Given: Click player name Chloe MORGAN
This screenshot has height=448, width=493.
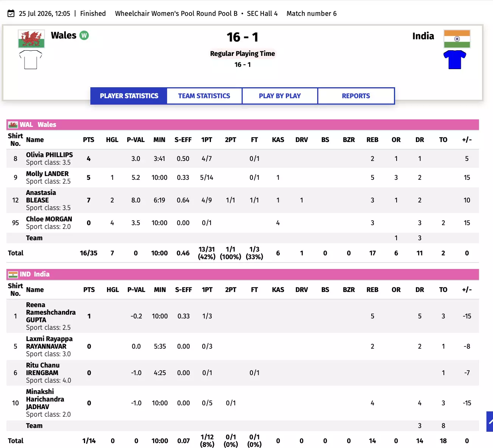Looking at the screenshot, I should pyautogui.click(x=49, y=219).
